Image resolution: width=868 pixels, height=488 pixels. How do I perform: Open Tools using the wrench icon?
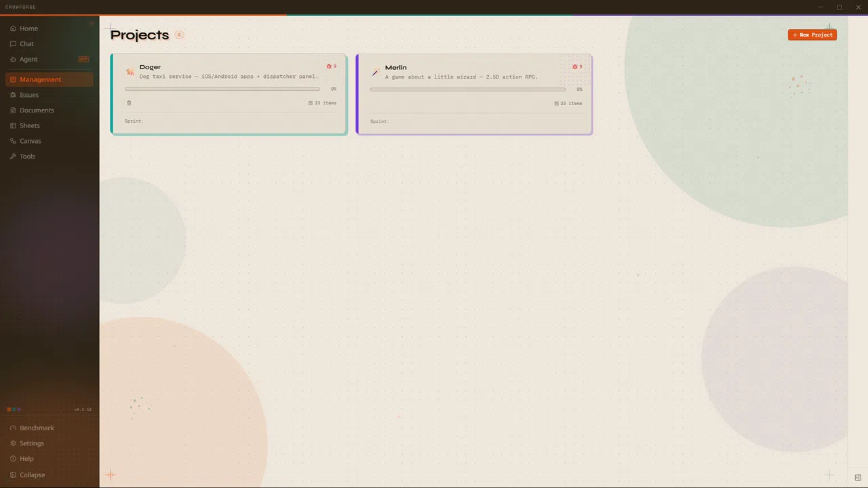[x=13, y=157]
